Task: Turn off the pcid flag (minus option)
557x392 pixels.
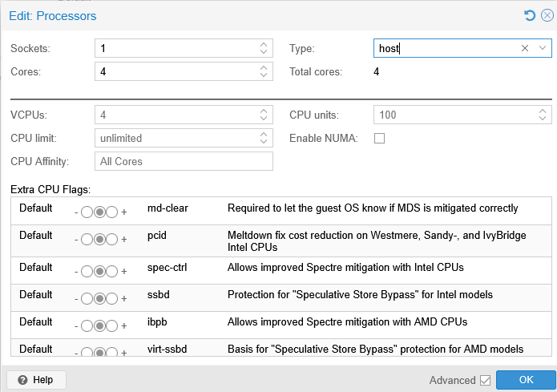Action: pyautogui.click(x=87, y=239)
